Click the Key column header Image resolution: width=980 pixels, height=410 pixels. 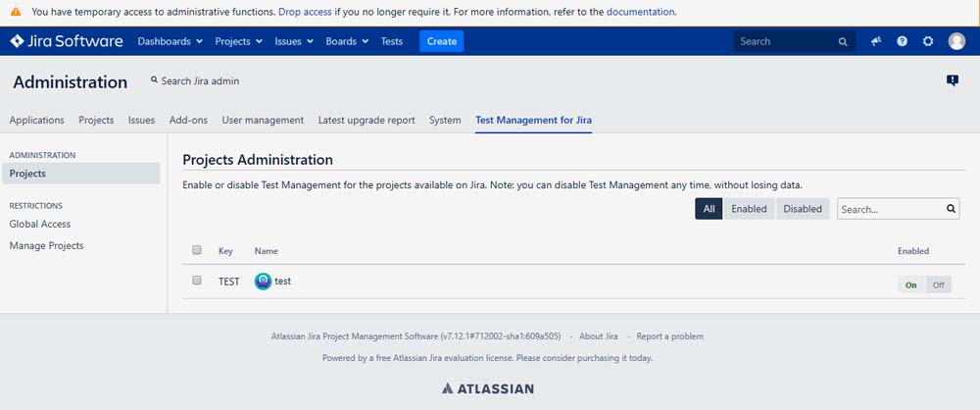coord(225,251)
